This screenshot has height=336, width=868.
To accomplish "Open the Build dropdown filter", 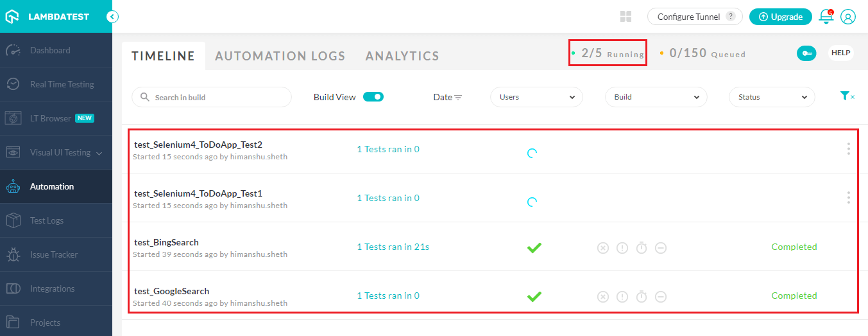I will click(656, 97).
